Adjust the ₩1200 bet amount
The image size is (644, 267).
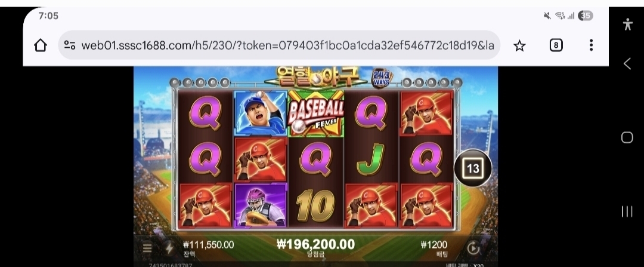434,248
